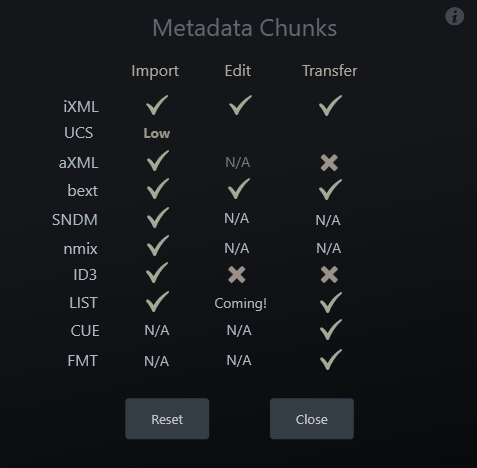Toggle iXML Import checkmark
Screen dimensions: 477x468
tap(157, 105)
